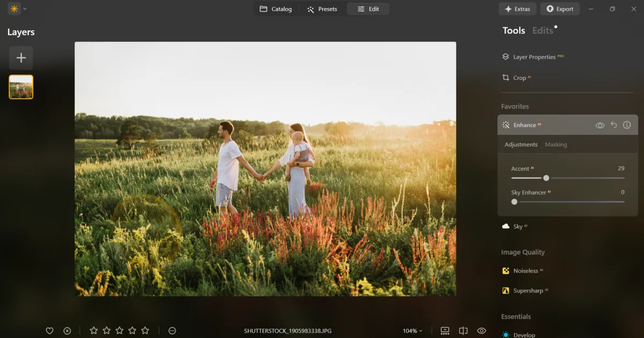
Task: Click the Extras button
Action: [517, 9]
